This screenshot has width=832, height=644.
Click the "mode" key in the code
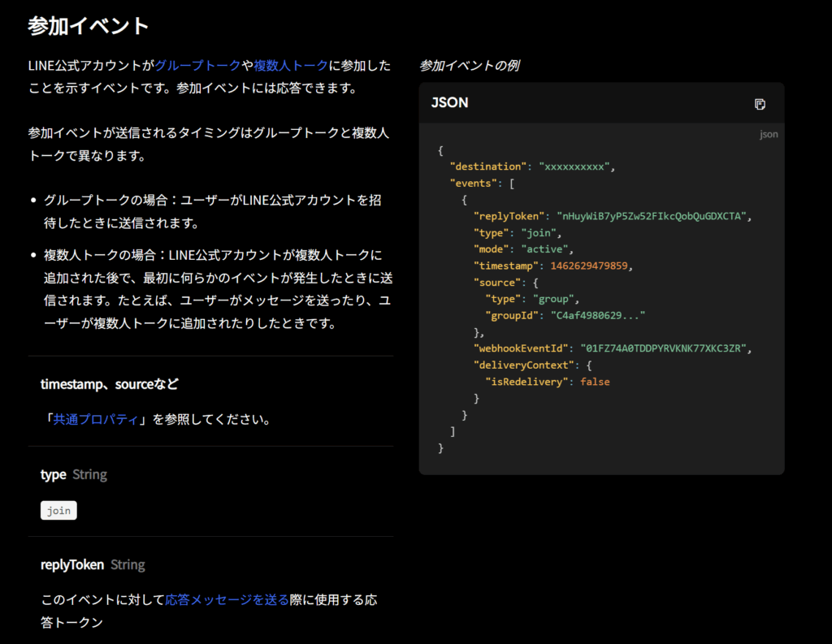492,249
